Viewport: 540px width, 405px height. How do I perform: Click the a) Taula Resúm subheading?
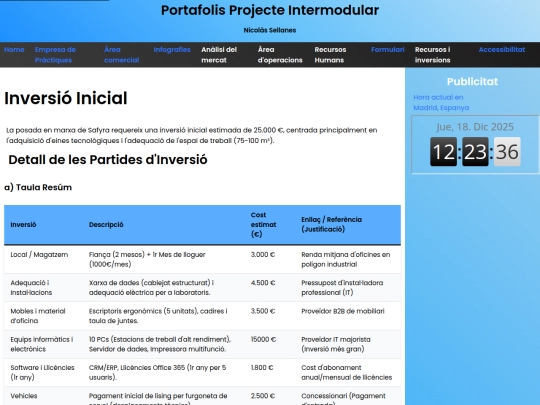[x=38, y=187]
